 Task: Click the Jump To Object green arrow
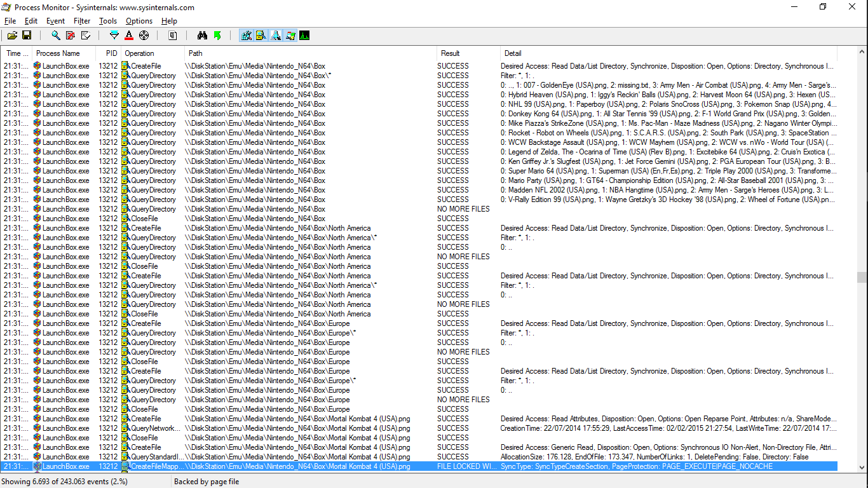point(217,36)
